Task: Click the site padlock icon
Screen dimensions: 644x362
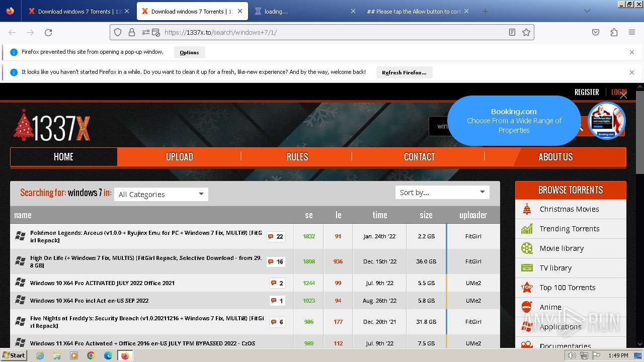Action: 132,32
